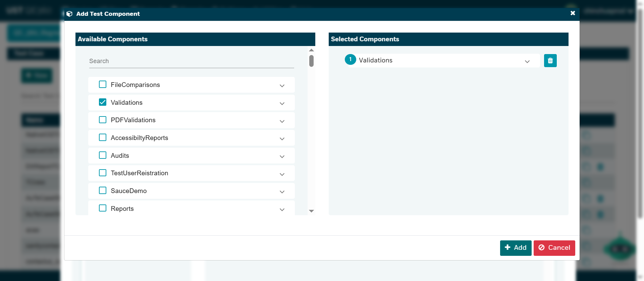644x281 pixels.
Task: Close the Add Test Component dialog
Action: [x=573, y=13]
